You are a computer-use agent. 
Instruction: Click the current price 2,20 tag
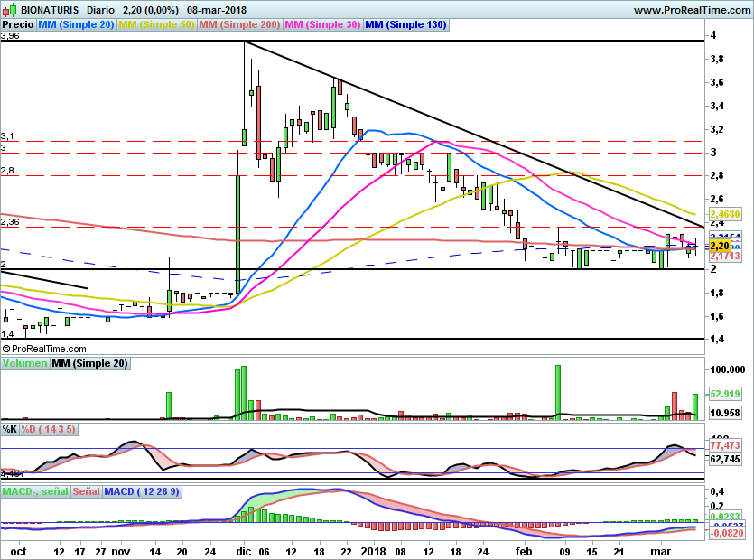720,246
